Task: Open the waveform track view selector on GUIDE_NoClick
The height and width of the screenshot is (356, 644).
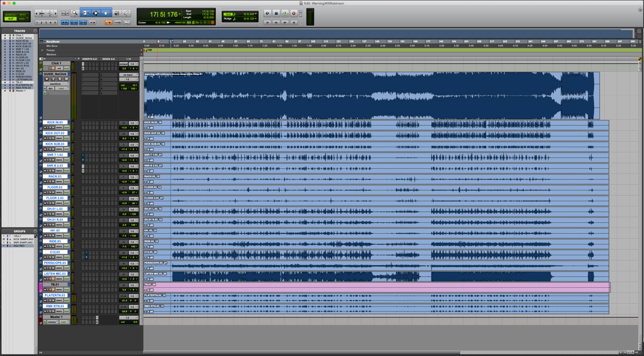Action: click(56, 84)
